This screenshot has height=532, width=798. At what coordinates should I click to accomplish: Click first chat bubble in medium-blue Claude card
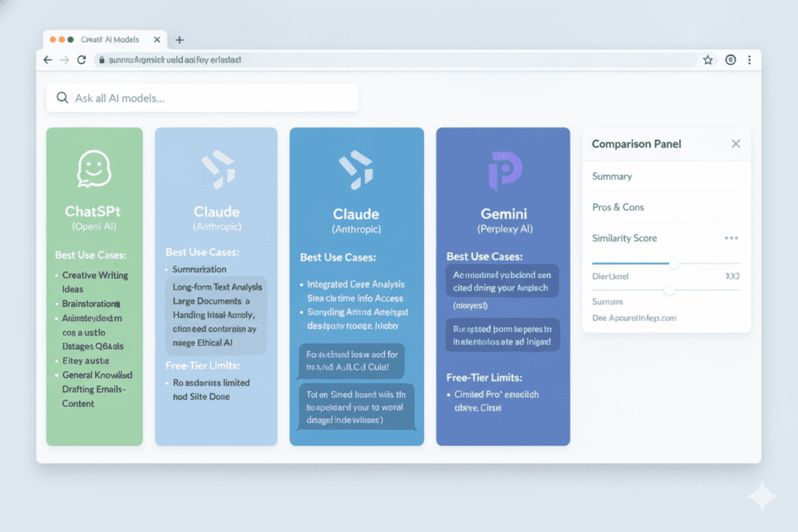351,361
